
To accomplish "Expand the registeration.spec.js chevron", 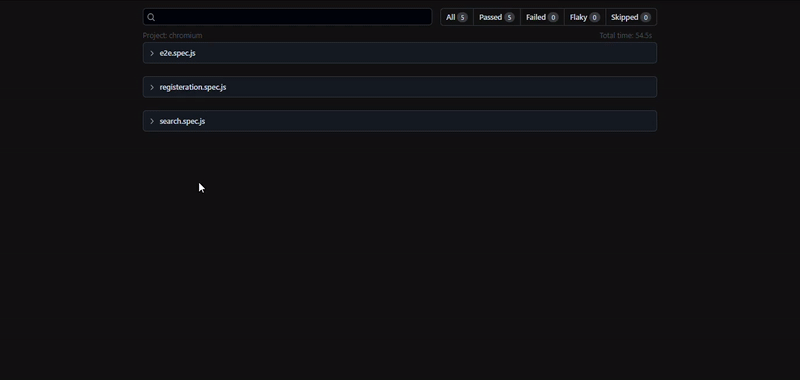I will (152, 87).
